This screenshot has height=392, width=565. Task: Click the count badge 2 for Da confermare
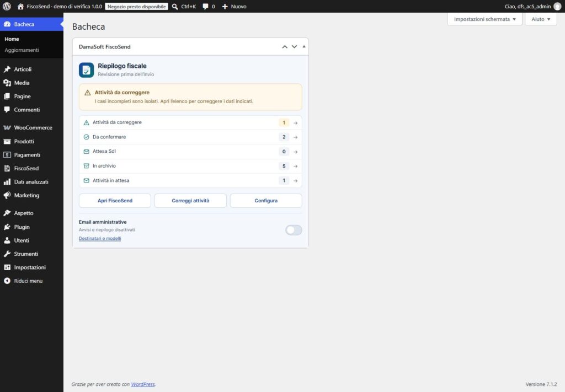click(284, 137)
